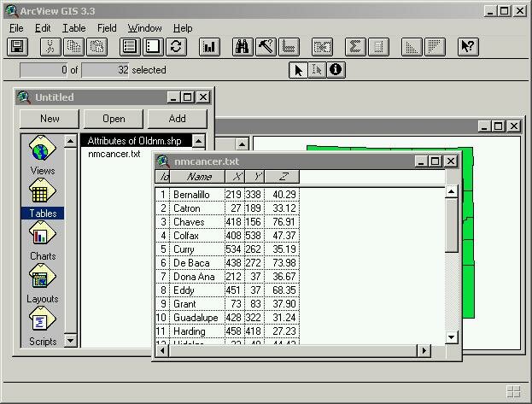Select the Select pointer tool
This screenshot has width=532, height=404.
point(298,70)
